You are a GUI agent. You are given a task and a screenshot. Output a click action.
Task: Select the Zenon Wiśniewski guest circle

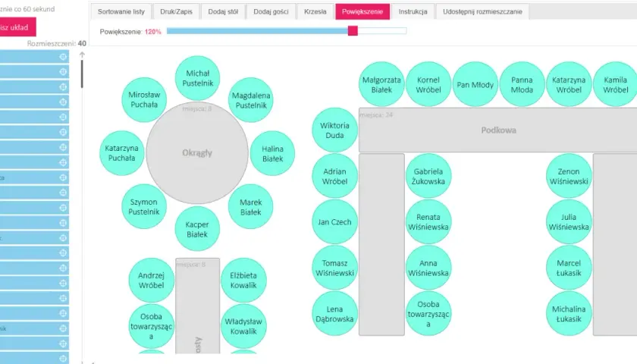point(568,176)
